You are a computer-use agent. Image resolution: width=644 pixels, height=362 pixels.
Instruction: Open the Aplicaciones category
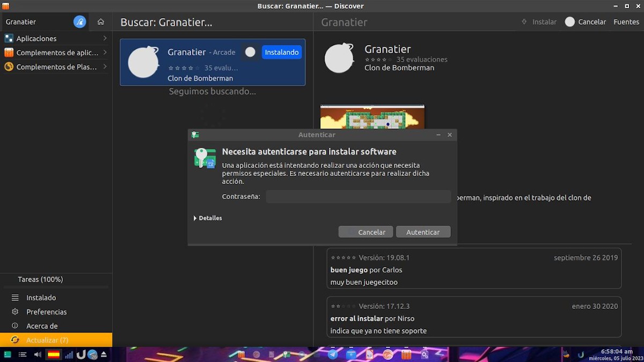(x=56, y=39)
